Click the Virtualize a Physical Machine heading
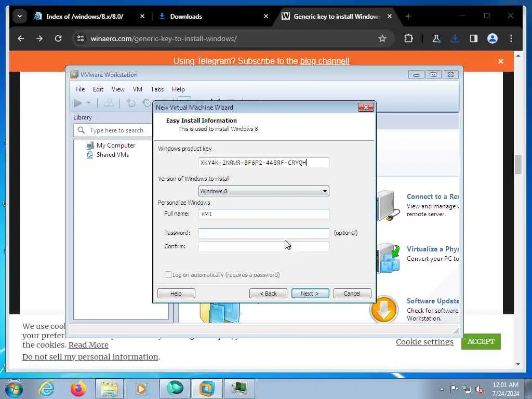This screenshot has height=399, width=532. point(433,249)
